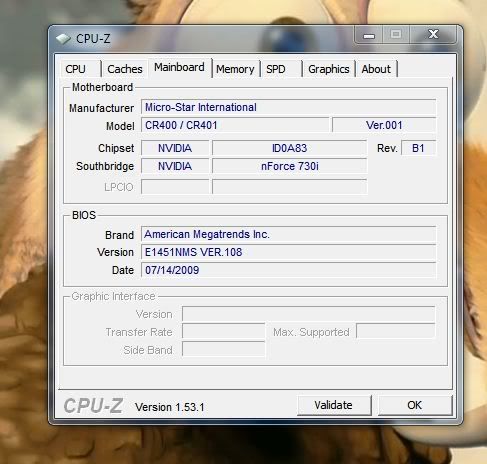
Task: Minimize the CPU-Z window
Action: pyautogui.click(x=369, y=35)
